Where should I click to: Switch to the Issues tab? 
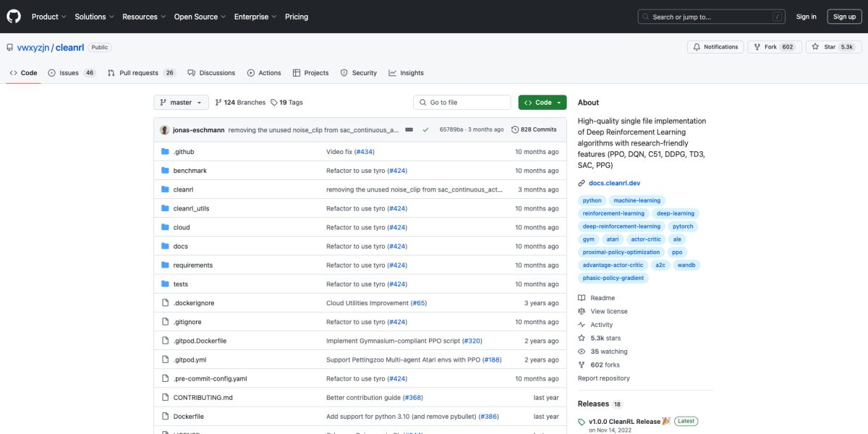click(x=69, y=73)
